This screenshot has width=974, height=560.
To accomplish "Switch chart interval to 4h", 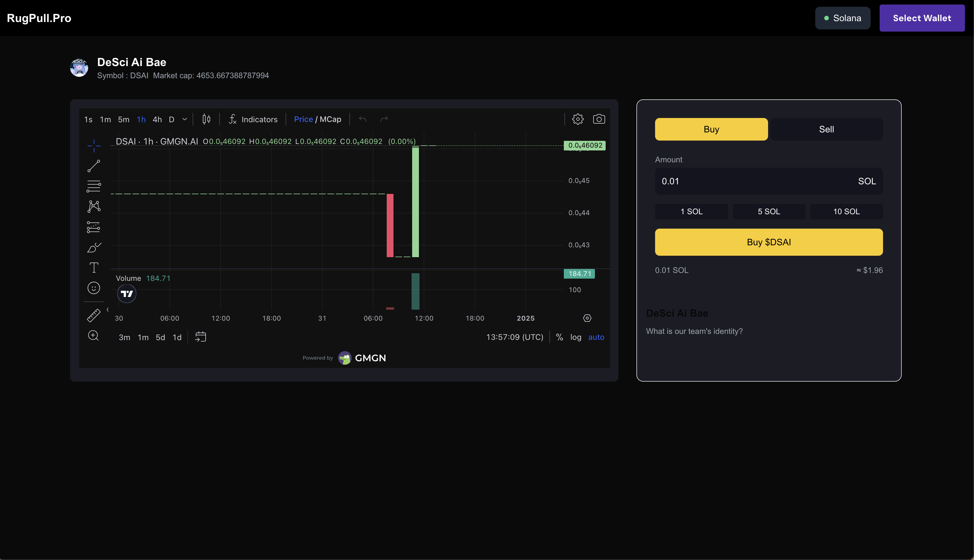I will [157, 120].
